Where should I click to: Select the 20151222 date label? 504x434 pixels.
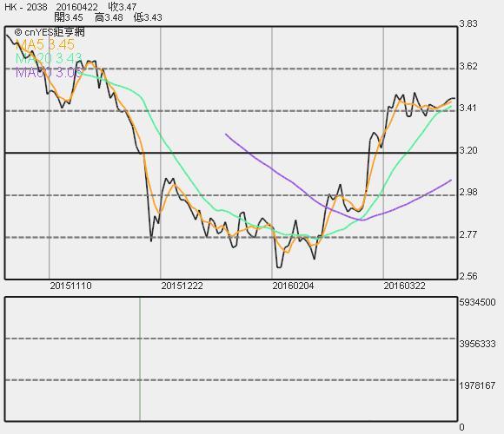click(x=182, y=286)
